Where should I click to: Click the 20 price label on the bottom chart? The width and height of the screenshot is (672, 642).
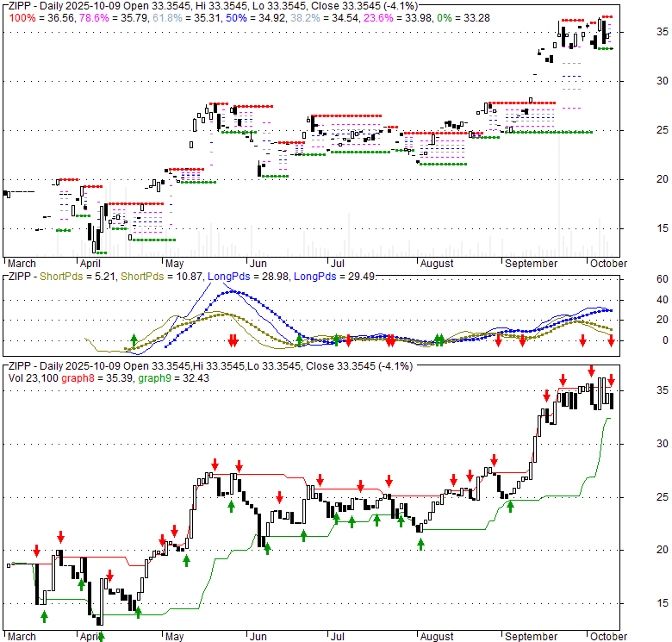[663, 550]
